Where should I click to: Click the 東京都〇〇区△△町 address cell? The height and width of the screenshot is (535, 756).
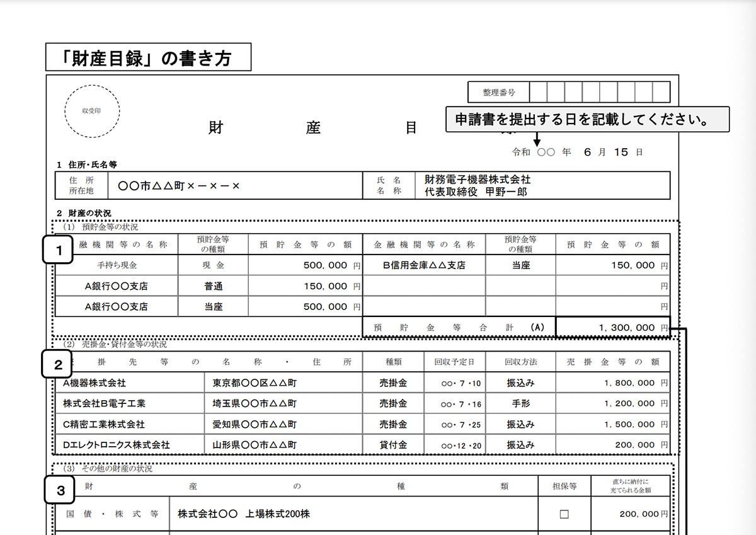tap(283, 383)
